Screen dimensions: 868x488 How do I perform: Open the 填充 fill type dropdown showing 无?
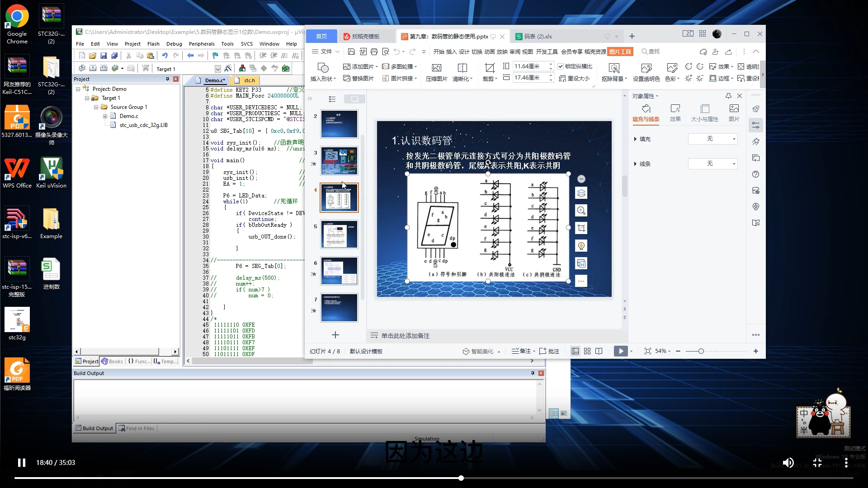[x=713, y=139]
